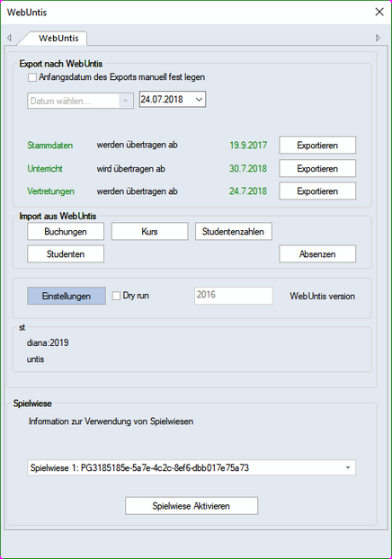The height and width of the screenshot is (559, 392).
Task: Click the untis text entry
Action: tap(35, 359)
